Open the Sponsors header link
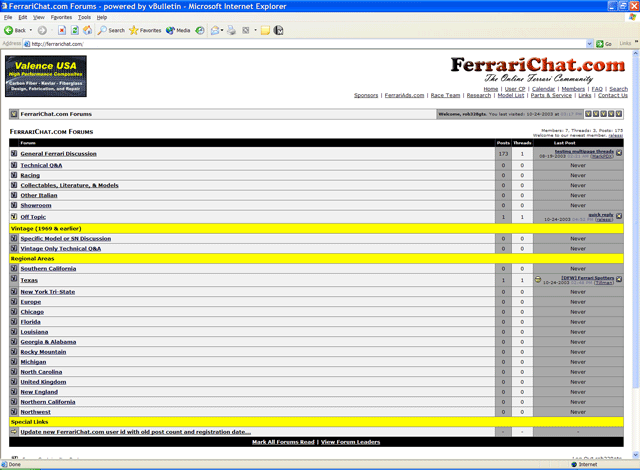Image resolution: width=640 pixels, height=470 pixels. (366, 95)
